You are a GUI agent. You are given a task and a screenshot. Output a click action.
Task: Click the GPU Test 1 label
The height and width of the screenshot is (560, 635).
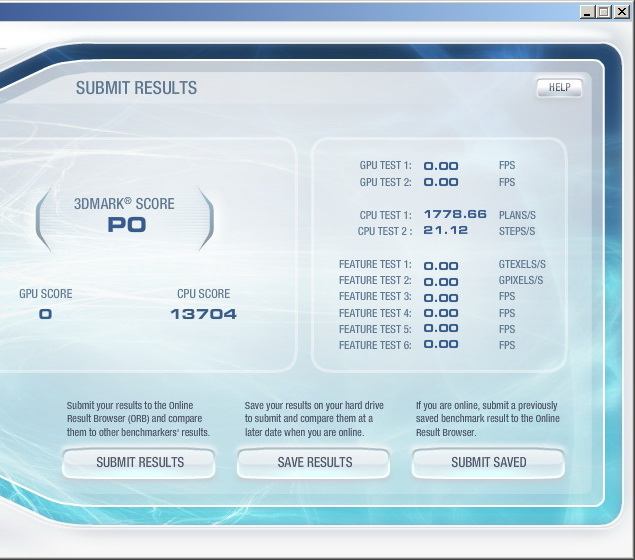(x=386, y=166)
